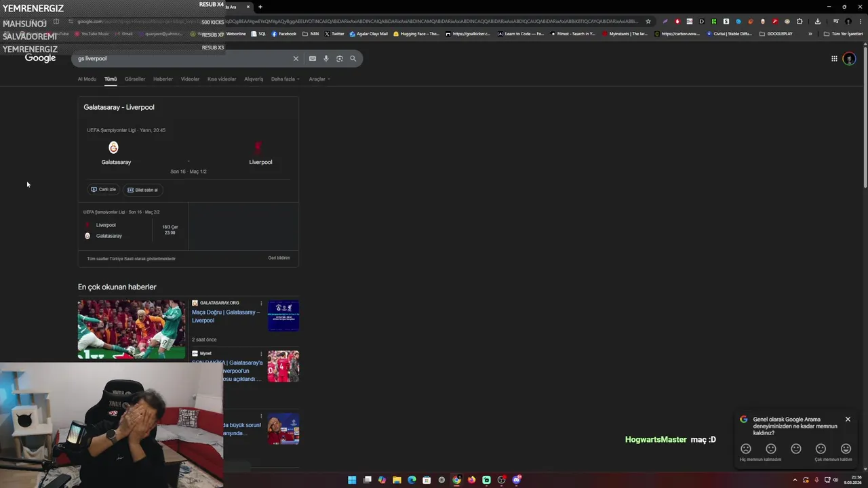Switch to the 'Görseller' tab
This screenshot has width=868, height=488.
(135, 79)
